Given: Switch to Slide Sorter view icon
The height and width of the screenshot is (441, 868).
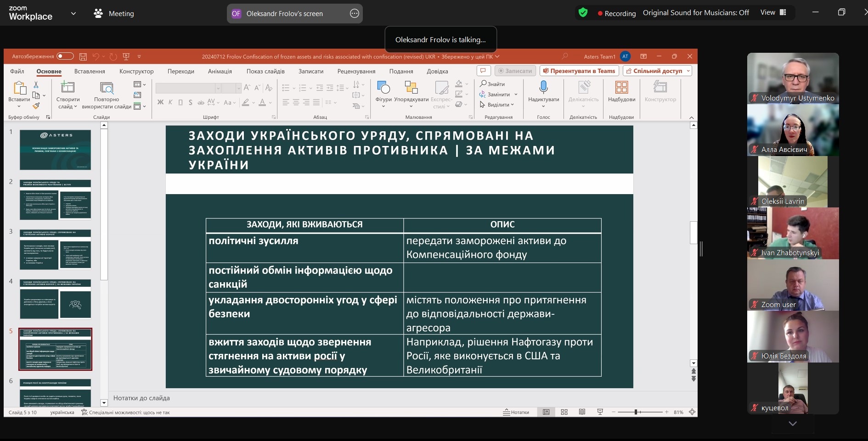Looking at the screenshot, I should tap(564, 412).
